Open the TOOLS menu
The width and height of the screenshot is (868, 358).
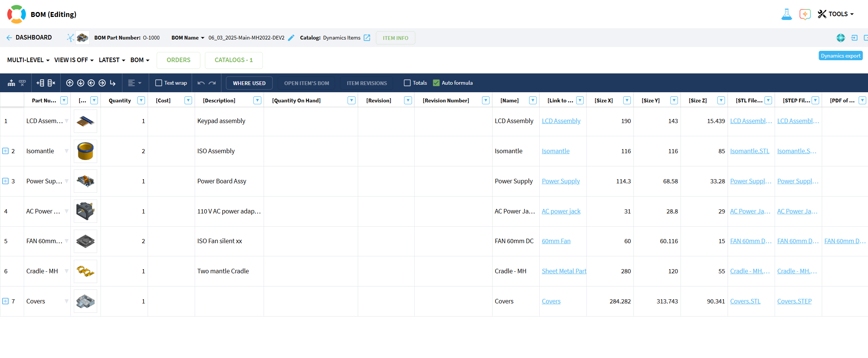[836, 14]
